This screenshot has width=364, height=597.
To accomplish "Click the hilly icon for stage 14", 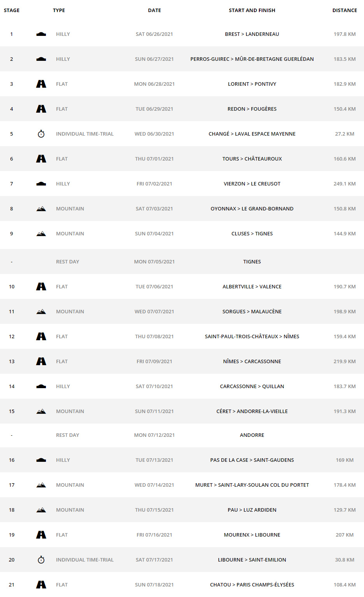I will [41, 387].
